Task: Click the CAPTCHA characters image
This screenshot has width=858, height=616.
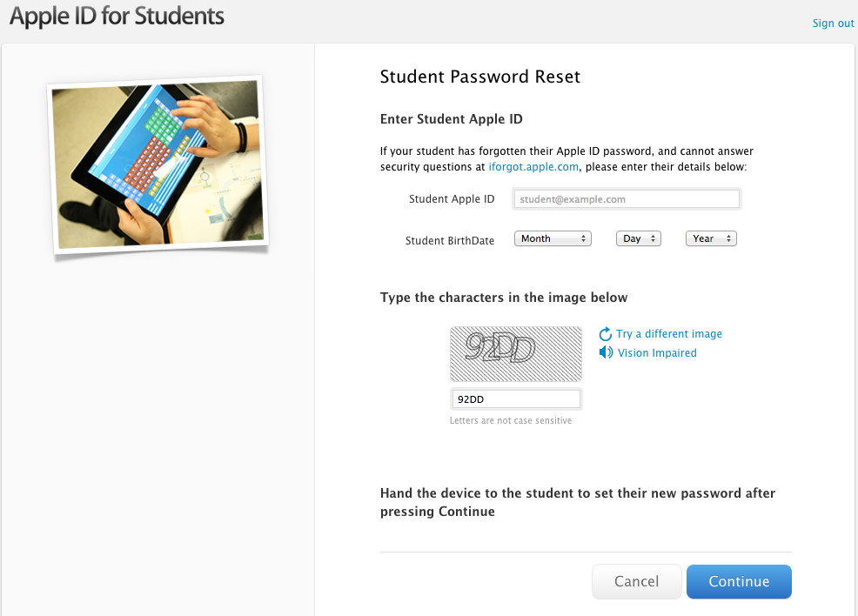Action: tap(515, 353)
